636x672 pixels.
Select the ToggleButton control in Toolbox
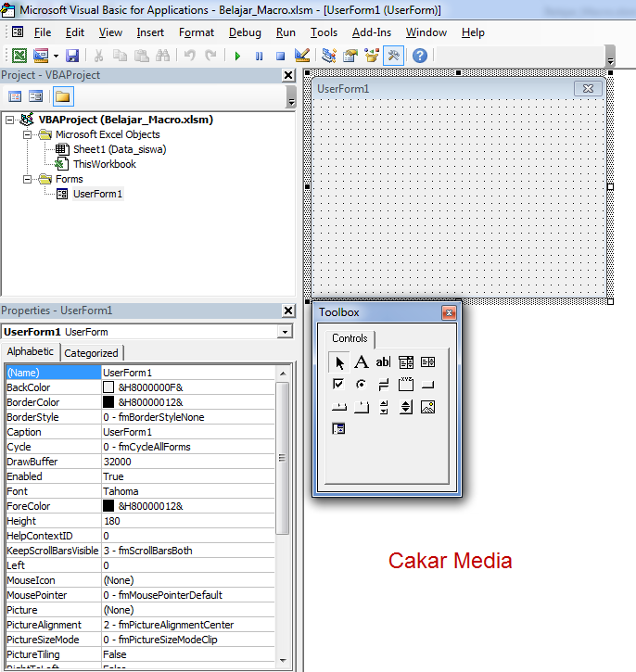point(383,385)
